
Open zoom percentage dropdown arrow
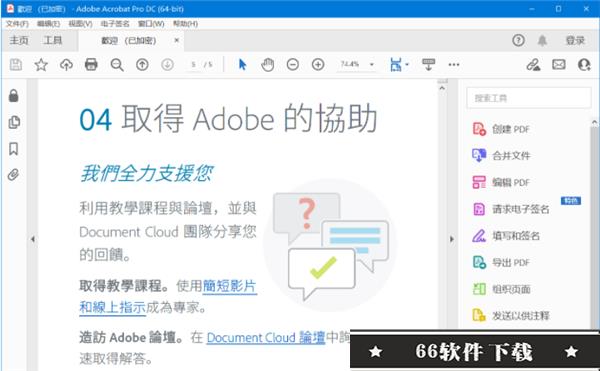click(x=372, y=64)
